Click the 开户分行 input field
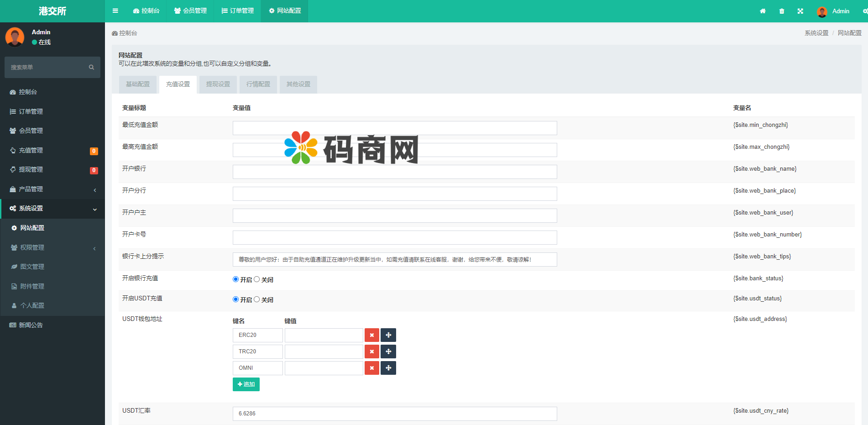The height and width of the screenshot is (425, 868). tap(395, 194)
